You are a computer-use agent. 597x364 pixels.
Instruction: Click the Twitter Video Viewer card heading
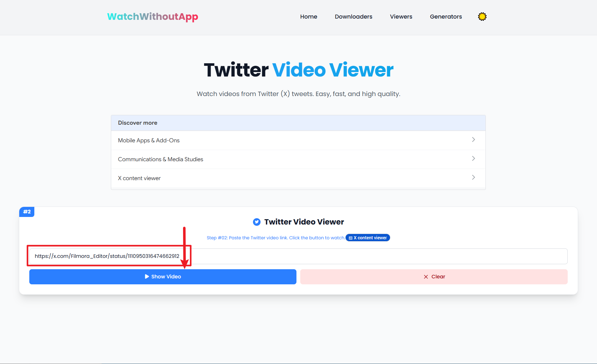[x=304, y=222]
